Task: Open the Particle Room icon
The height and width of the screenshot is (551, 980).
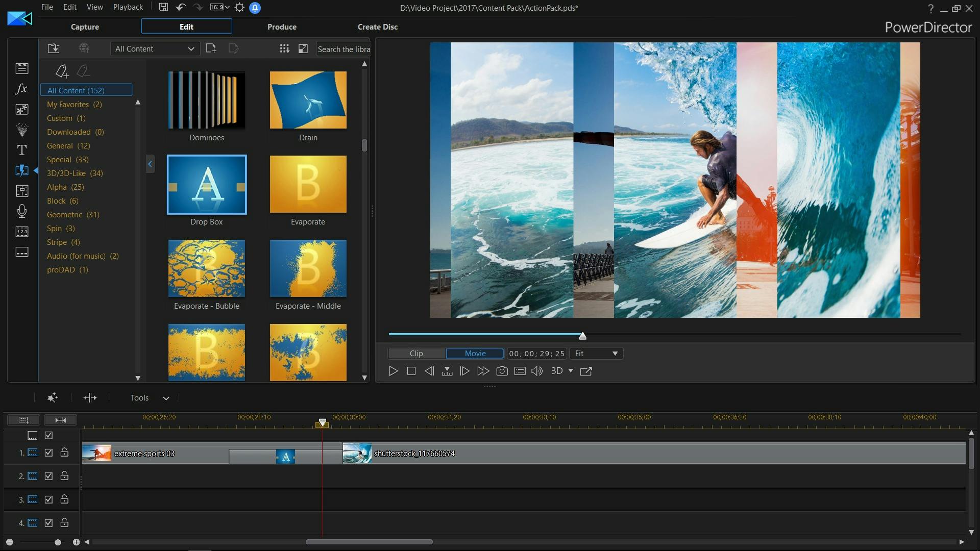Action: (22, 130)
